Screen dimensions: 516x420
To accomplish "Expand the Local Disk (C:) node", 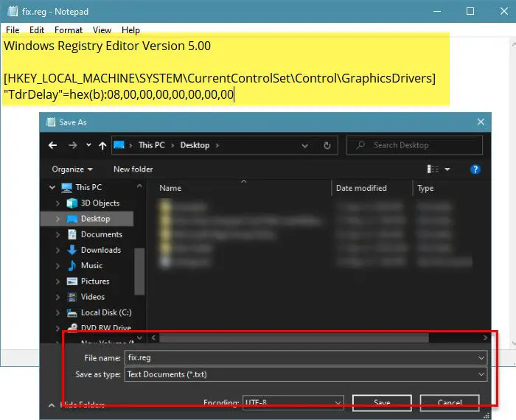I will (x=58, y=312).
